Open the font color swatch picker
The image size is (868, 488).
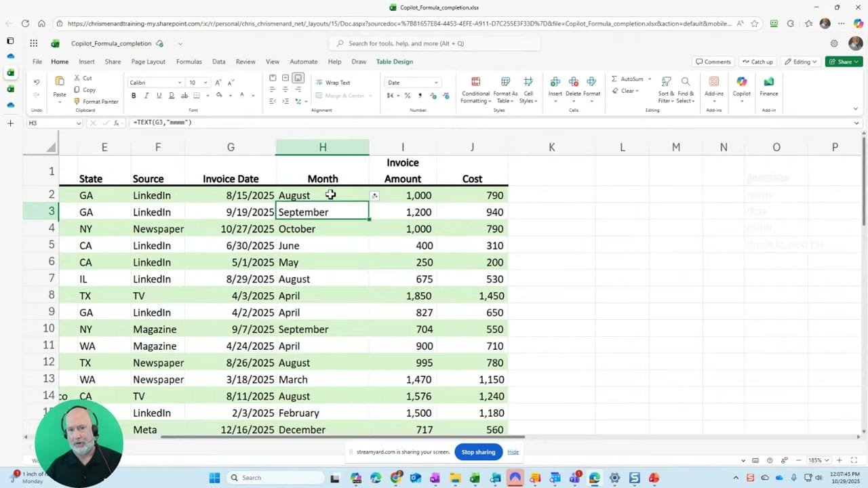click(252, 96)
